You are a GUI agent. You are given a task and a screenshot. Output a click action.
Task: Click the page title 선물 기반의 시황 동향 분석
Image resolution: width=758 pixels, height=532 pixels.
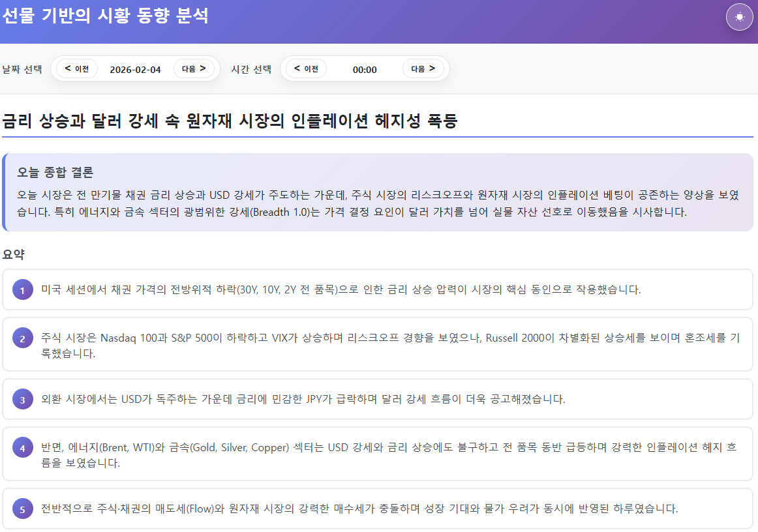(106, 16)
